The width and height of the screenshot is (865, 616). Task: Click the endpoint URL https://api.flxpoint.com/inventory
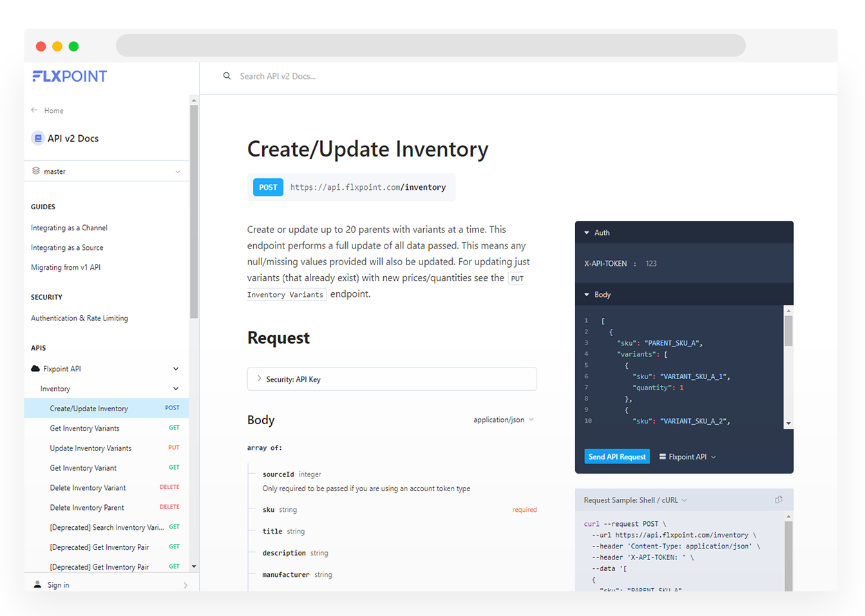368,187
